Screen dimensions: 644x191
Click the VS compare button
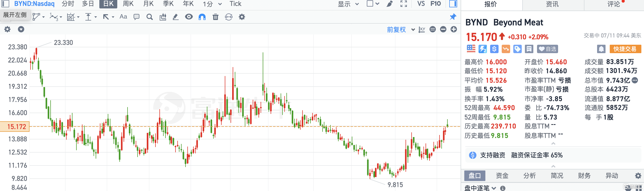(421, 4)
